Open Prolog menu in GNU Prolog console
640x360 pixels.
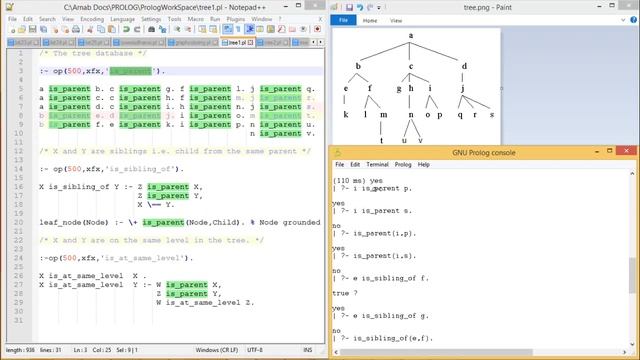[403, 164]
